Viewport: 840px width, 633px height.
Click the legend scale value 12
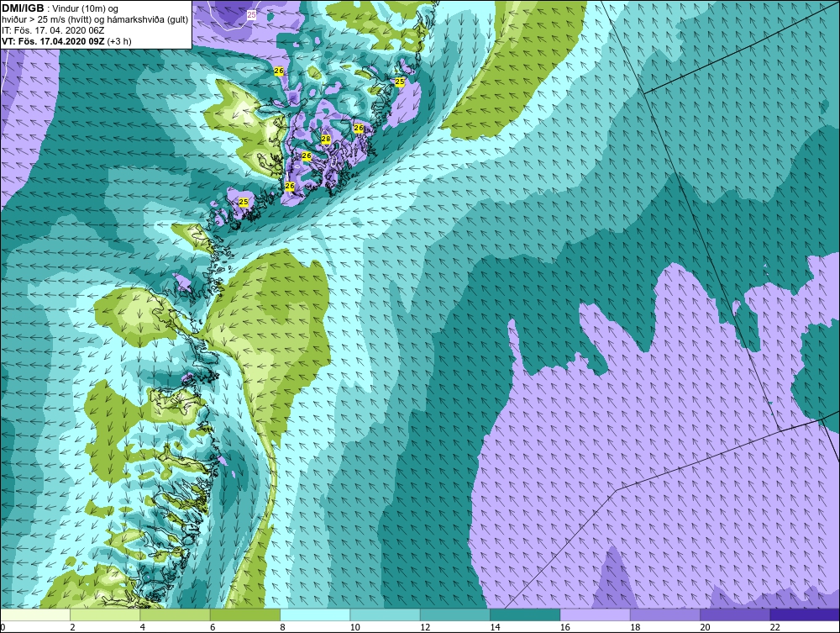[425, 627]
